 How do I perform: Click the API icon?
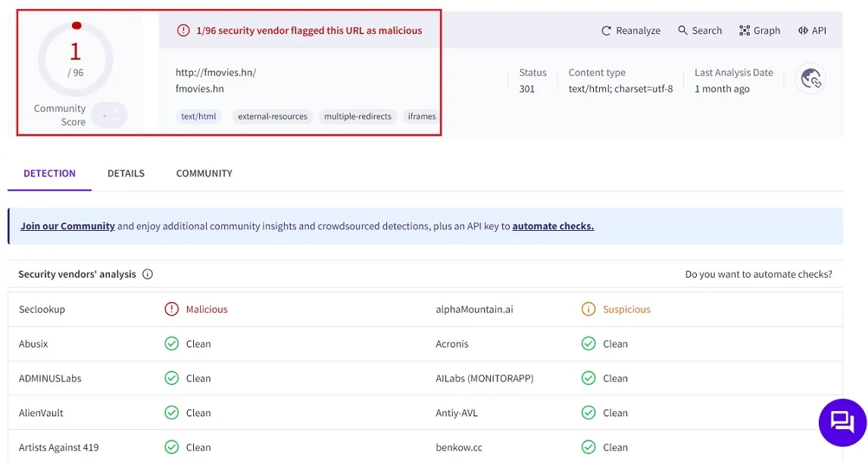803,30
